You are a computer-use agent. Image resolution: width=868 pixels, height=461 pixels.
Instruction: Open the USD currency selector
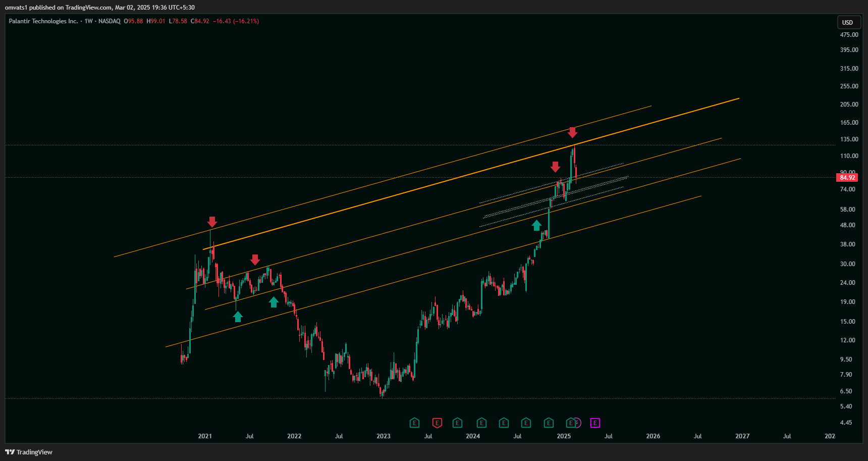tap(848, 22)
